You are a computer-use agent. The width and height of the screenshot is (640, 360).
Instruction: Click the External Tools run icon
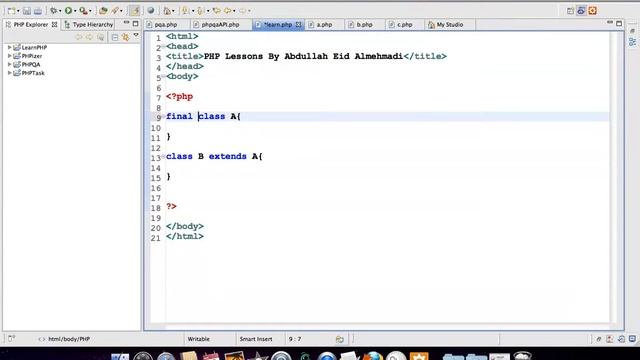coord(83,11)
